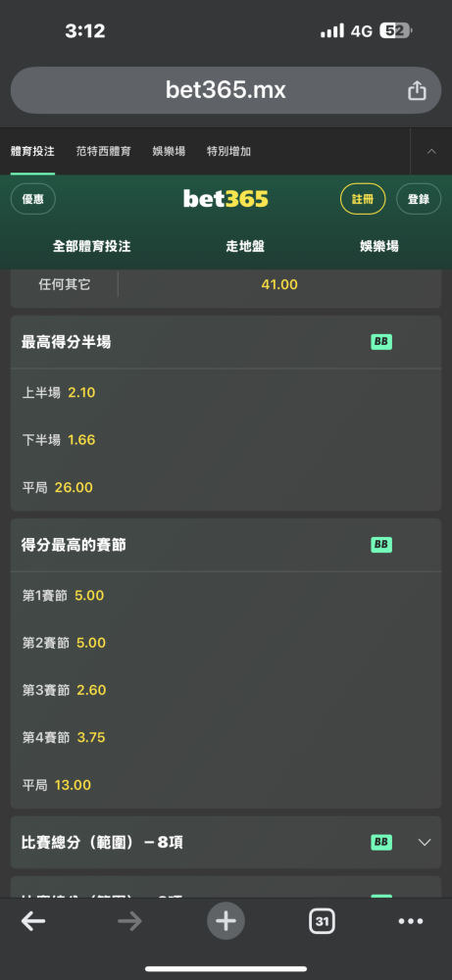Click the 登錄 button
The height and width of the screenshot is (980, 452).
(x=419, y=199)
